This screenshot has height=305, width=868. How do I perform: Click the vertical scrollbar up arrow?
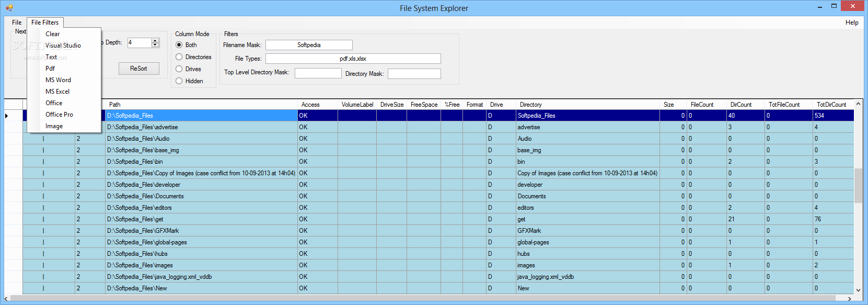click(x=858, y=104)
